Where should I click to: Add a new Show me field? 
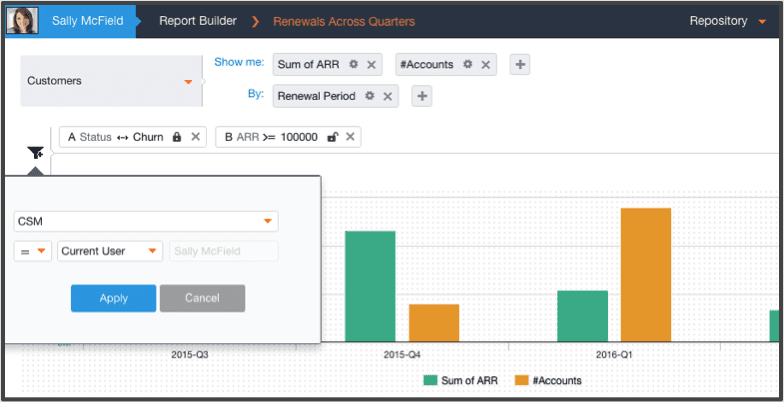520,65
